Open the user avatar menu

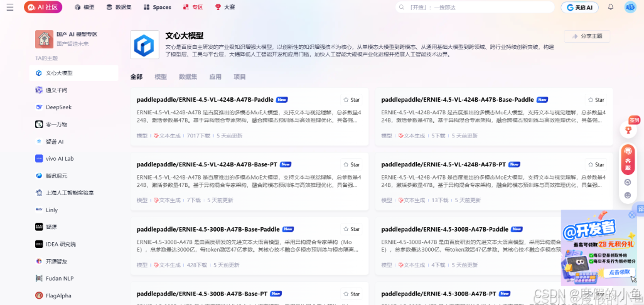click(630, 7)
